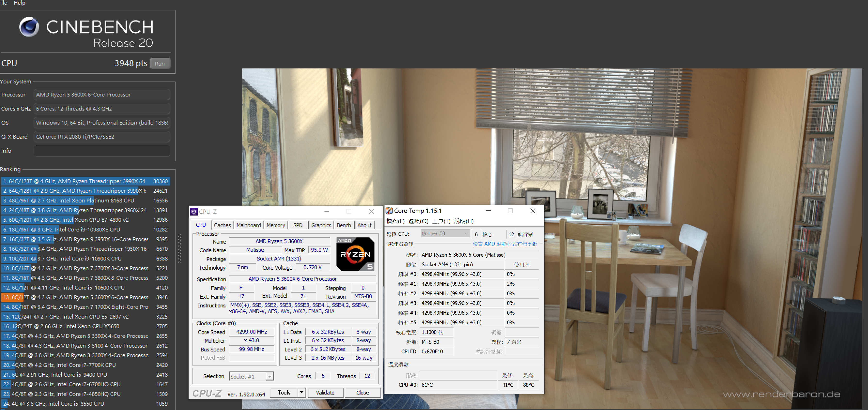The width and height of the screenshot is (868, 410).
Task: Switch to the SPD tab in CPU-Z
Action: tap(298, 225)
